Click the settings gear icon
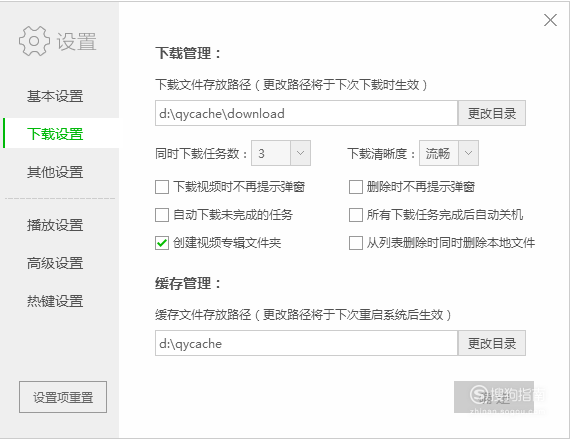The height and width of the screenshot is (441, 570). pos(34,41)
